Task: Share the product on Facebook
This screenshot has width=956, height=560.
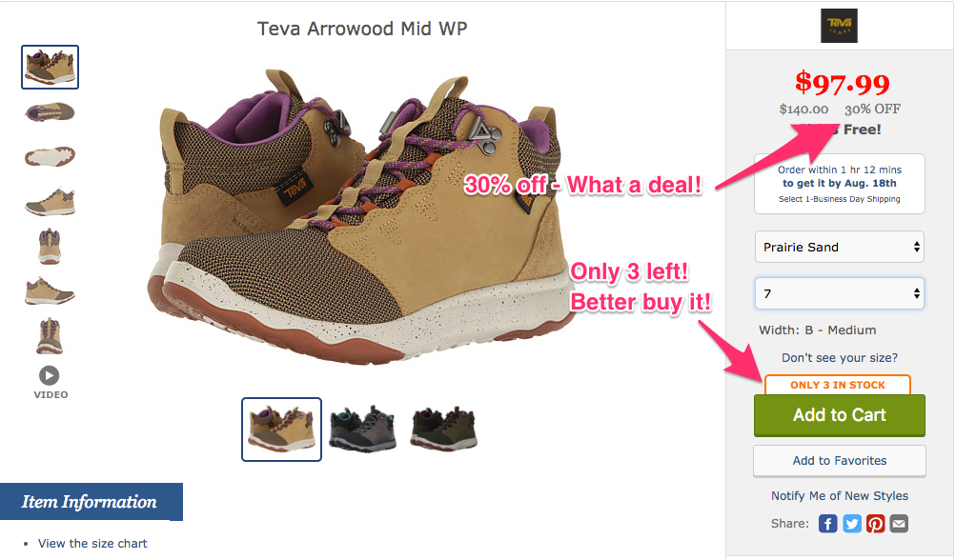Action: [x=827, y=524]
